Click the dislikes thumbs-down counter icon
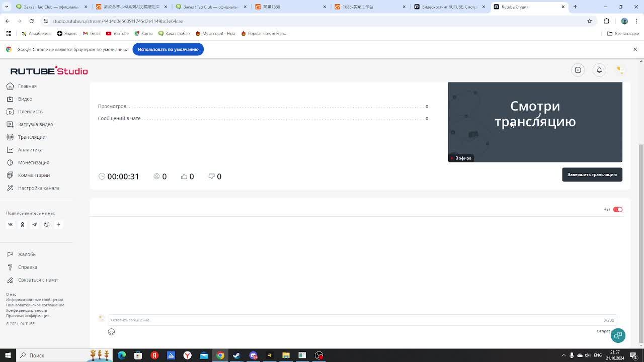The width and height of the screenshot is (644, 362). coord(212,176)
